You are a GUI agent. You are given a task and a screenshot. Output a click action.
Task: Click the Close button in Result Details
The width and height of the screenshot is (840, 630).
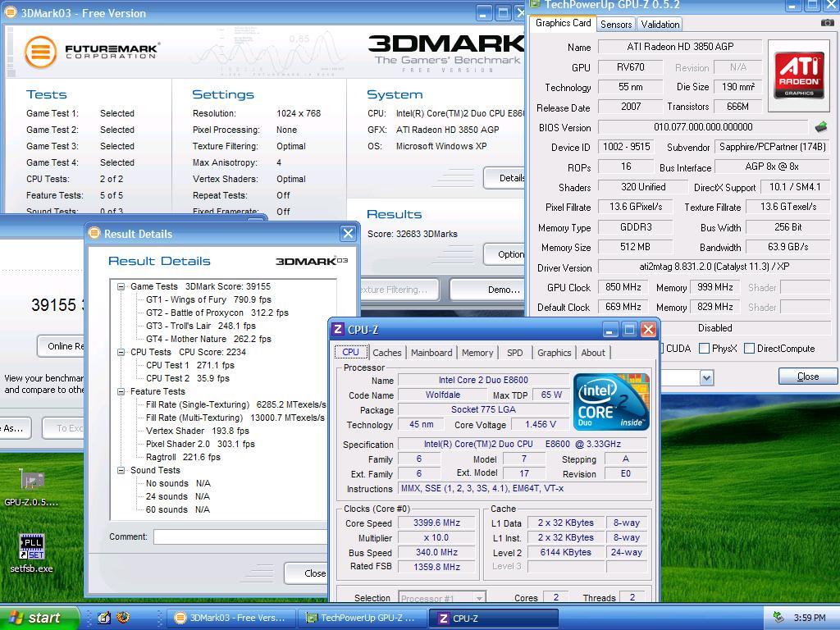[307, 573]
